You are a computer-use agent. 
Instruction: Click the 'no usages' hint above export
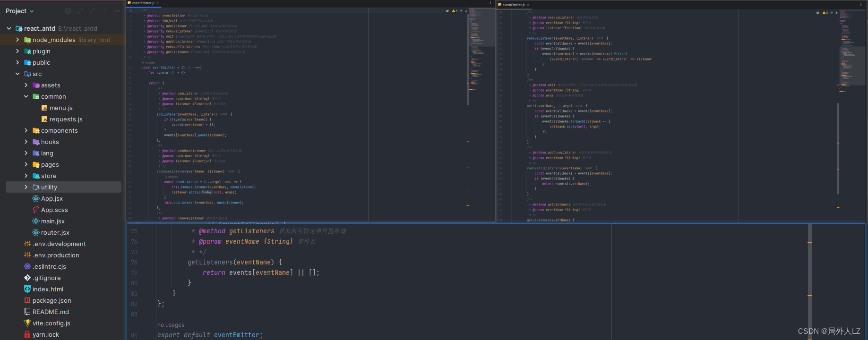coord(171,325)
